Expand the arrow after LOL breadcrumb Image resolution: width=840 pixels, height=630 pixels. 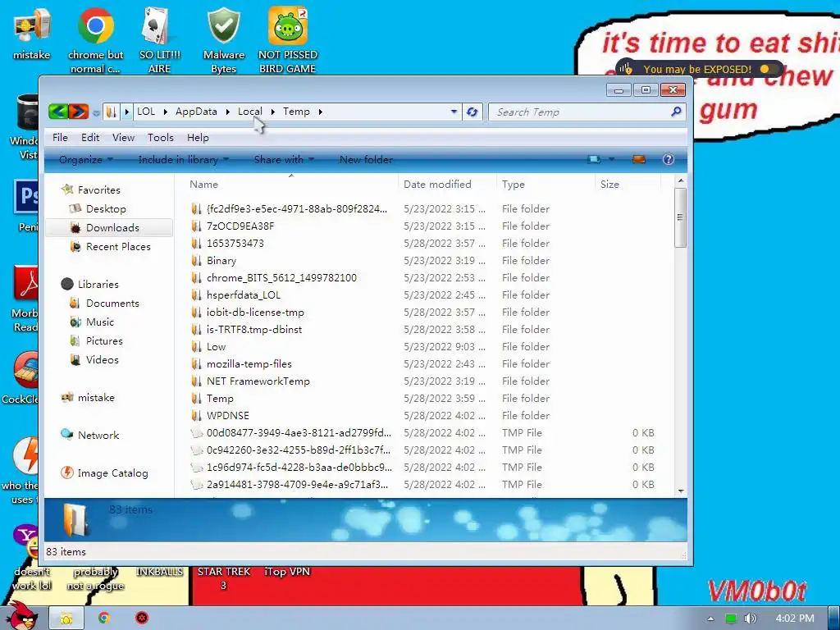pos(165,112)
